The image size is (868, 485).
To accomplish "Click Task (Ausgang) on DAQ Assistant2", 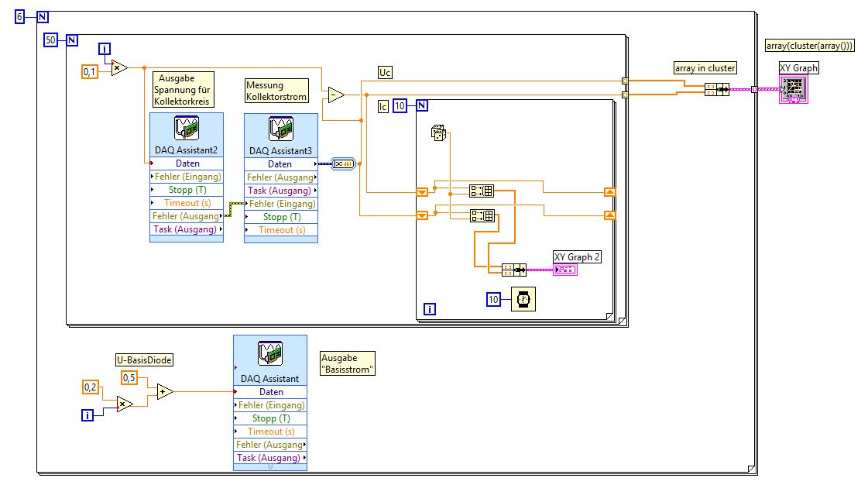I will click(187, 229).
